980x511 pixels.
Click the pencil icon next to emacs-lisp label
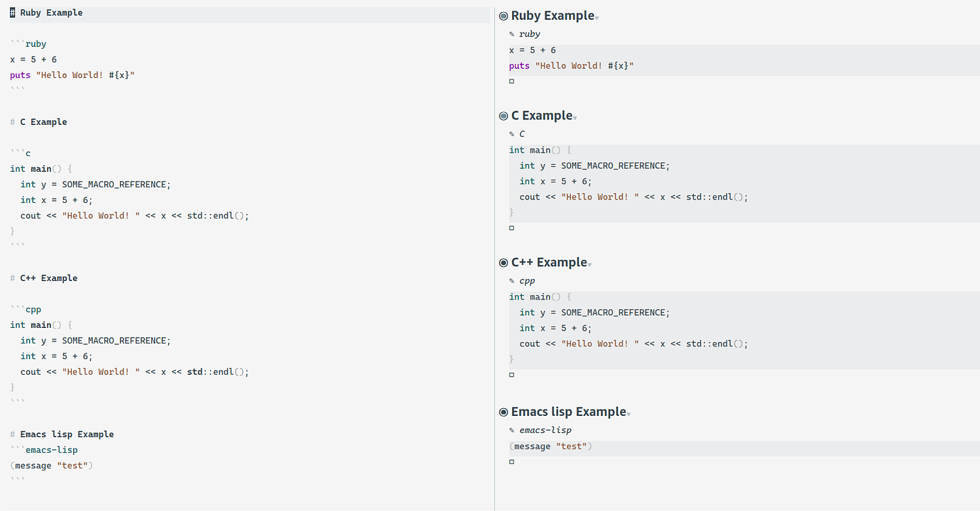click(x=512, y=429)
